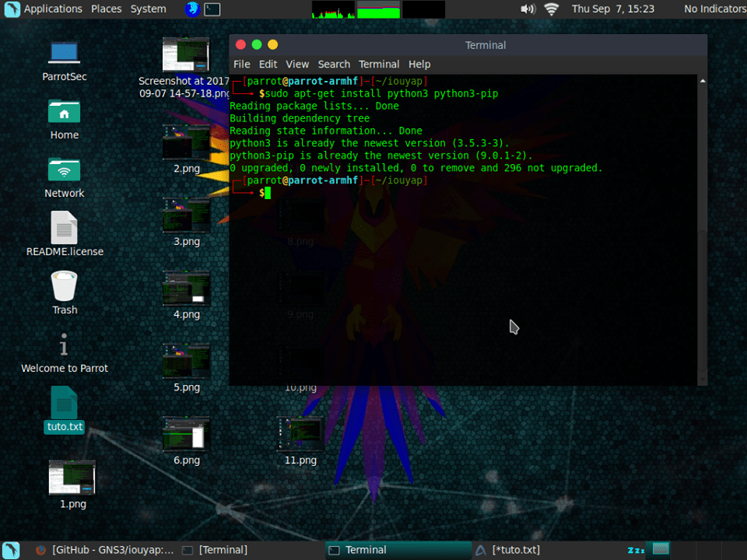The height and width of the screenshot is (560, 747).
Task: Click the Terminal scrollbar up arrow
Action: pyautogui.click(x=702, y=81)
